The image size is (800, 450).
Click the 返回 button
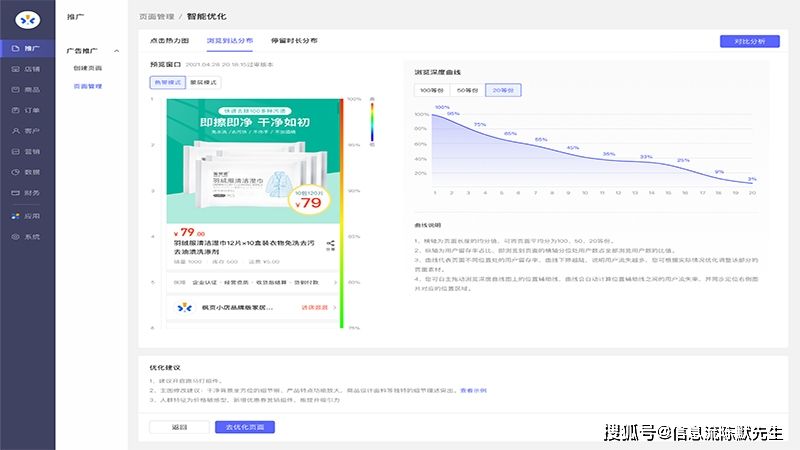[x=179, y=427]
